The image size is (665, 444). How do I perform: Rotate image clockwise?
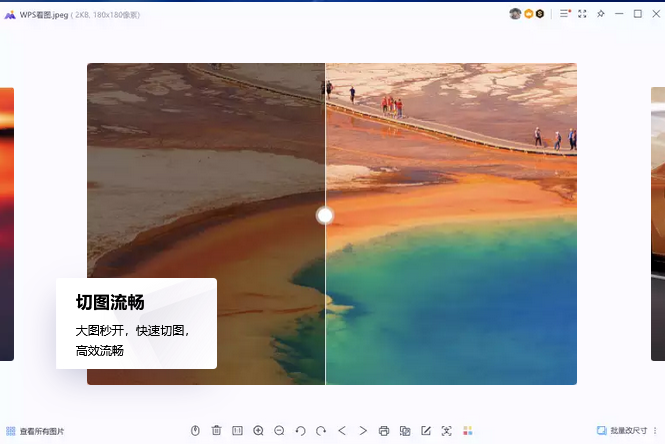(x=321, y=431)
